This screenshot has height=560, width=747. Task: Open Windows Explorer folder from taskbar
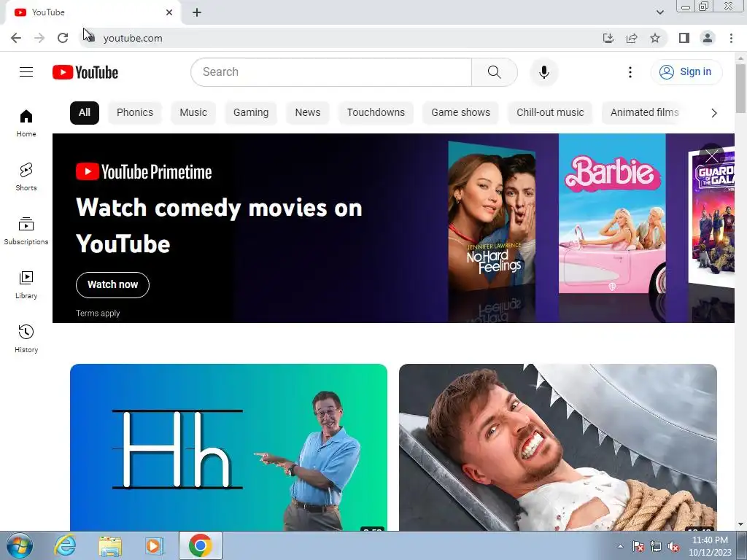110,545
